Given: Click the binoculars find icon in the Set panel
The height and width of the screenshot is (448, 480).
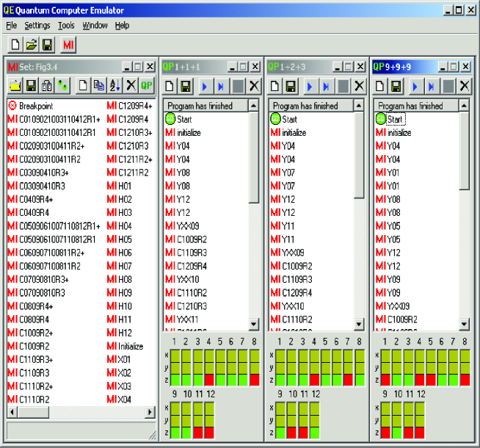Looking at the screenshot, I should point(46,85).
